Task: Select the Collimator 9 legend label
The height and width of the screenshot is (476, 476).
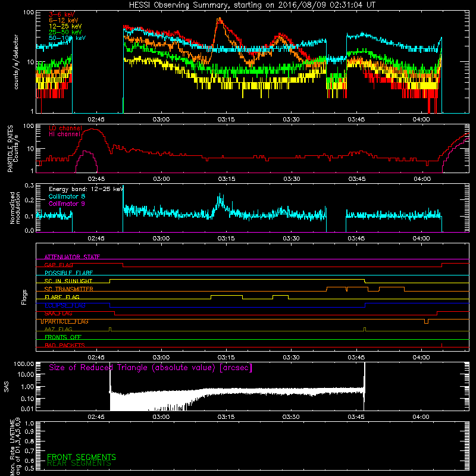Action: (x=67, y=203)
